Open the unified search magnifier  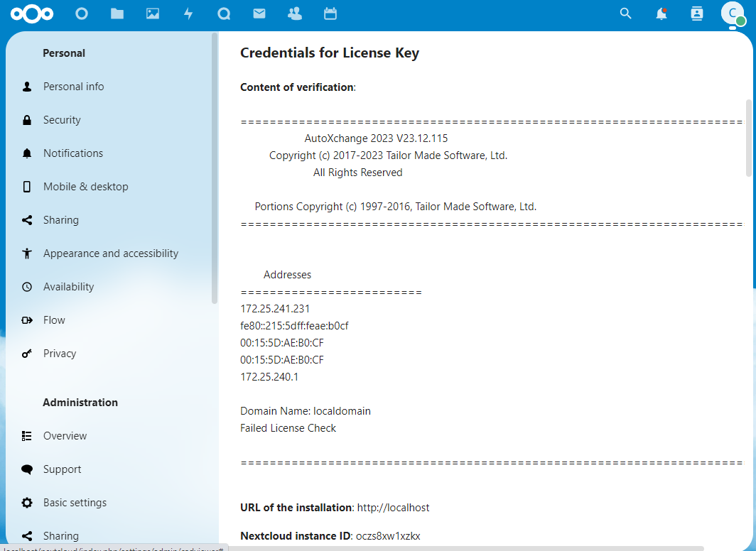click(625, 14)
